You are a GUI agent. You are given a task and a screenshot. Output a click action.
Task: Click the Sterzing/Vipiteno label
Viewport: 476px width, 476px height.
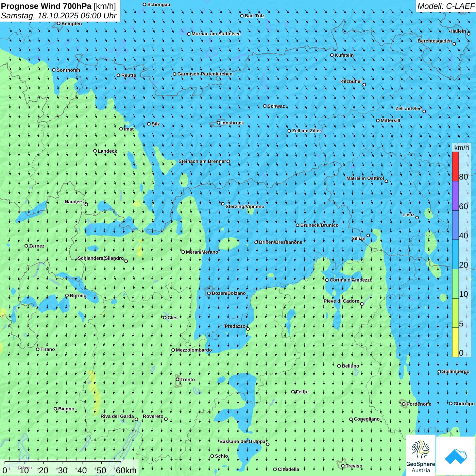[245, 206]
